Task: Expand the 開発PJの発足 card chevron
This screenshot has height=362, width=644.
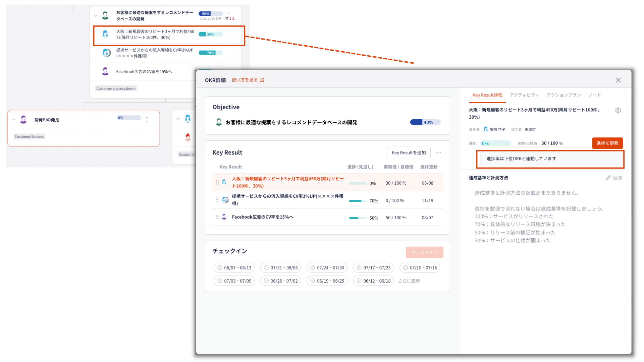Action: 13,120
